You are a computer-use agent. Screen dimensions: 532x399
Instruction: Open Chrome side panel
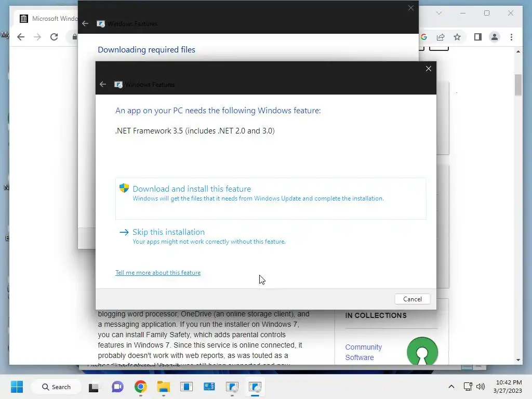478,37
